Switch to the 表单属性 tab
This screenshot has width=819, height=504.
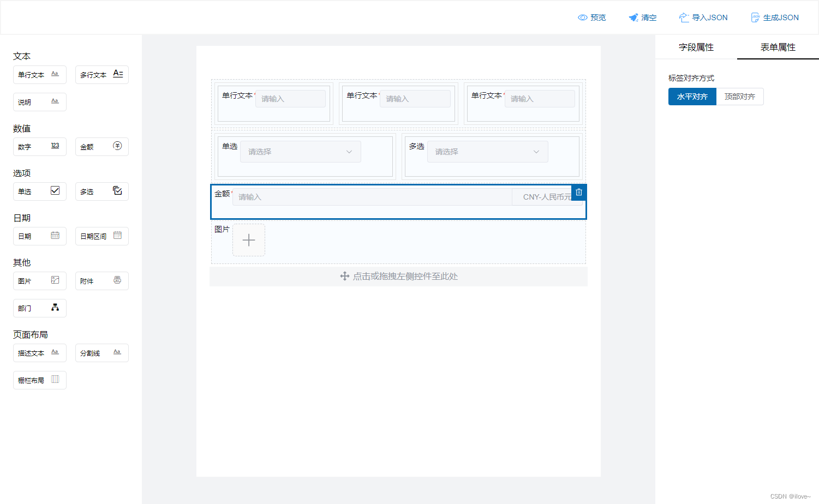point(778,47)
